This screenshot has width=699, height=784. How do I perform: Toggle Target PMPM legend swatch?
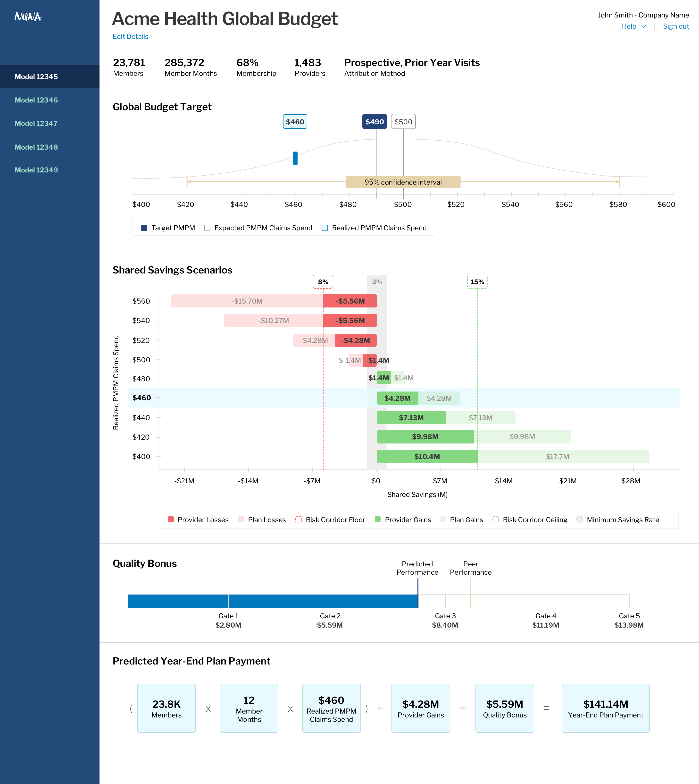click(144, 228)
